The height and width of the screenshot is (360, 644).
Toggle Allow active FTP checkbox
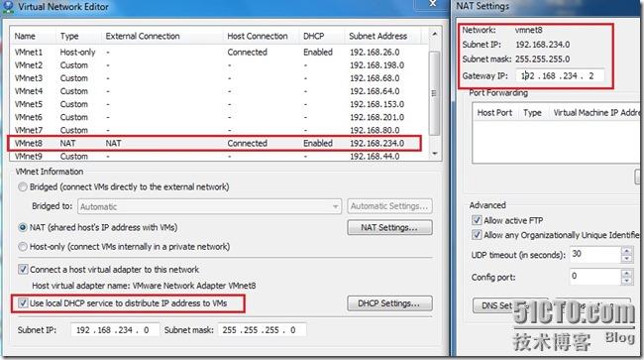[x=477, y=220]
